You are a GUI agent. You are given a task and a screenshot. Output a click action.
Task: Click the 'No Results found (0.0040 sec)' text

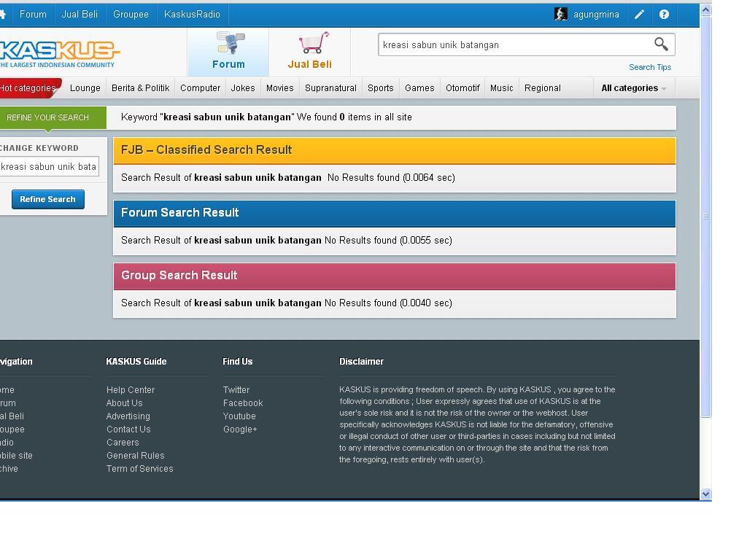click(x=388, y=303)
